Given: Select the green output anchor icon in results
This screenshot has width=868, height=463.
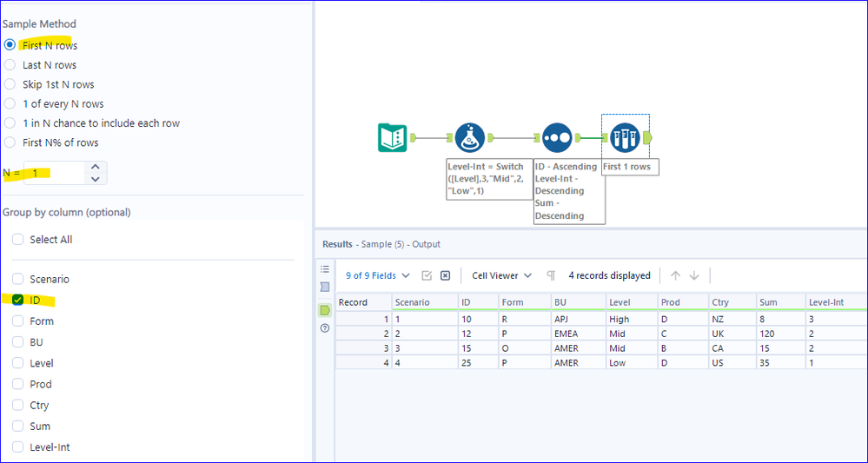Looking at the screenshot, I should [325, 310].
